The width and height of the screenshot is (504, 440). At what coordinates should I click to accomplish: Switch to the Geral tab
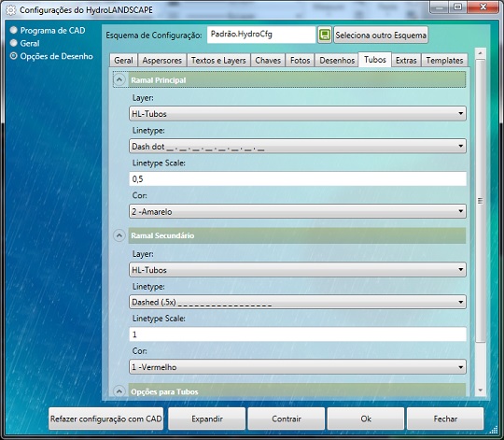pos(123,60)
